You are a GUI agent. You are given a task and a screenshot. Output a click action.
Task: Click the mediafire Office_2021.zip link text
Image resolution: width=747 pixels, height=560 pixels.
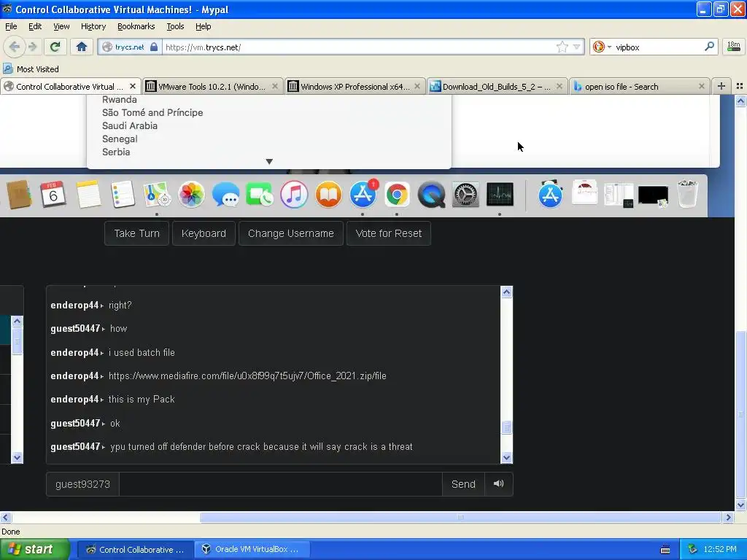point(247,376)
